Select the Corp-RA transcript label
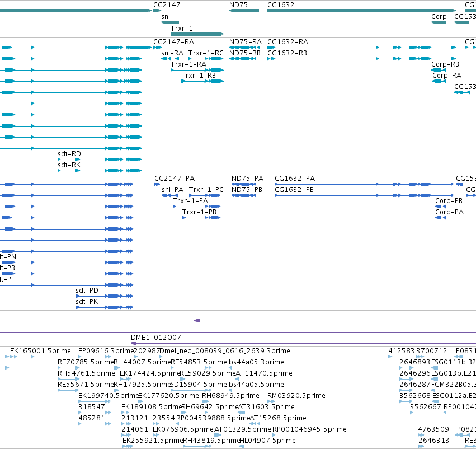 point(447,76)
